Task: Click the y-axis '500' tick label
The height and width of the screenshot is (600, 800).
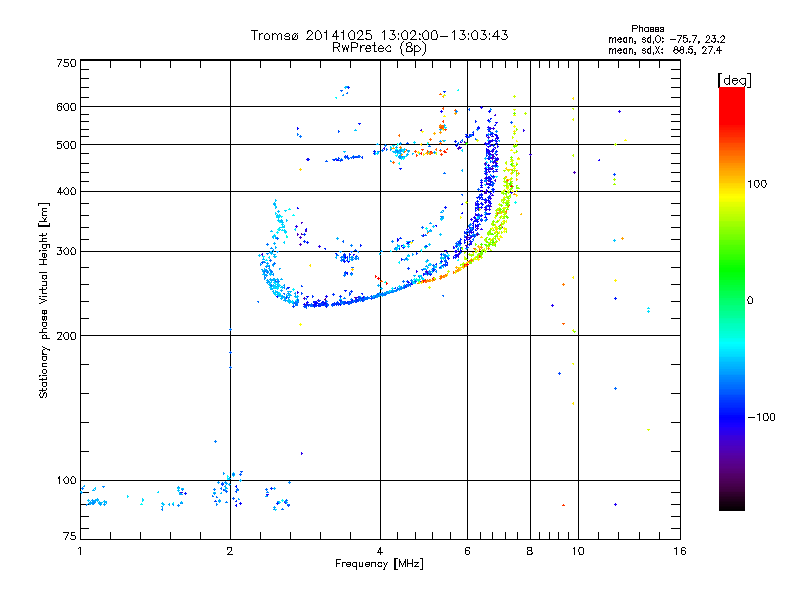Action: click(66, 145)
